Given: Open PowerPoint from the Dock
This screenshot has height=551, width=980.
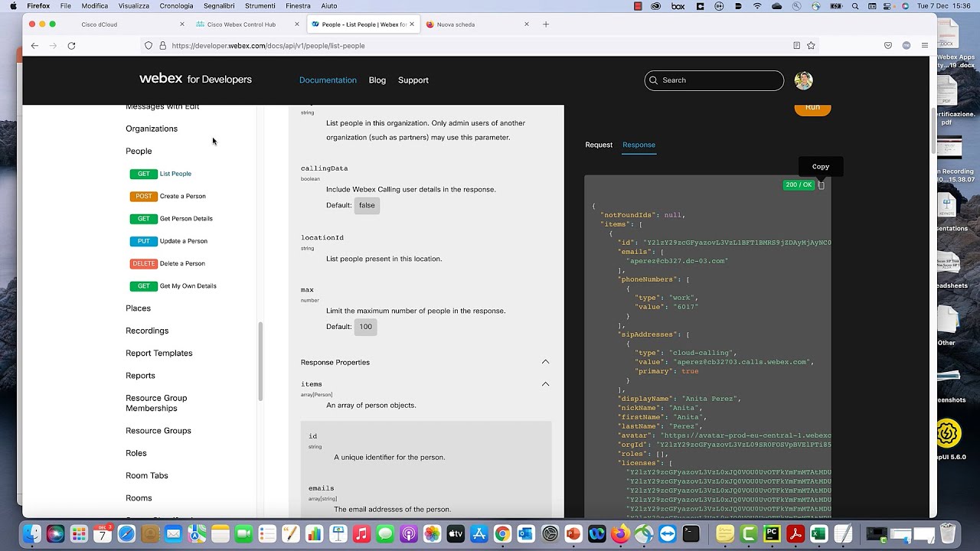Looking at the screenshot, I should coord(573,533).
